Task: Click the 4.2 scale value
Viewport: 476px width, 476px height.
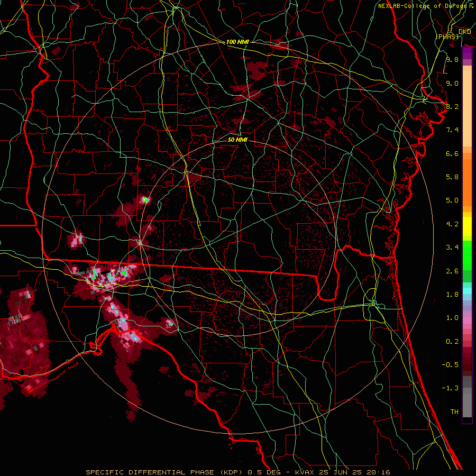Action: (452, 224)
